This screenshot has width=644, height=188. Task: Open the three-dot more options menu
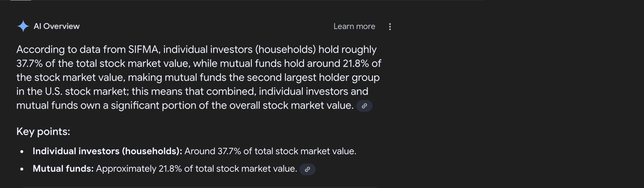pyautogui.click(x=390, y=27)
